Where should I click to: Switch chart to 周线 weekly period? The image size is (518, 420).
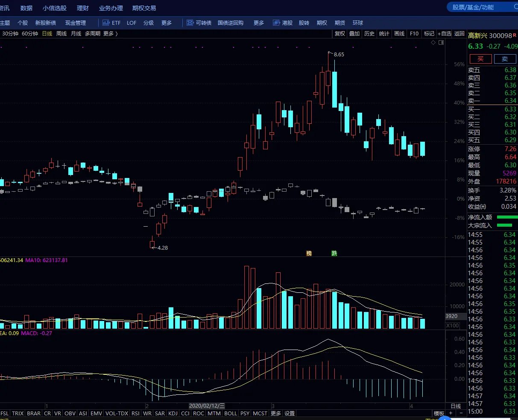[x=61, y=34]
